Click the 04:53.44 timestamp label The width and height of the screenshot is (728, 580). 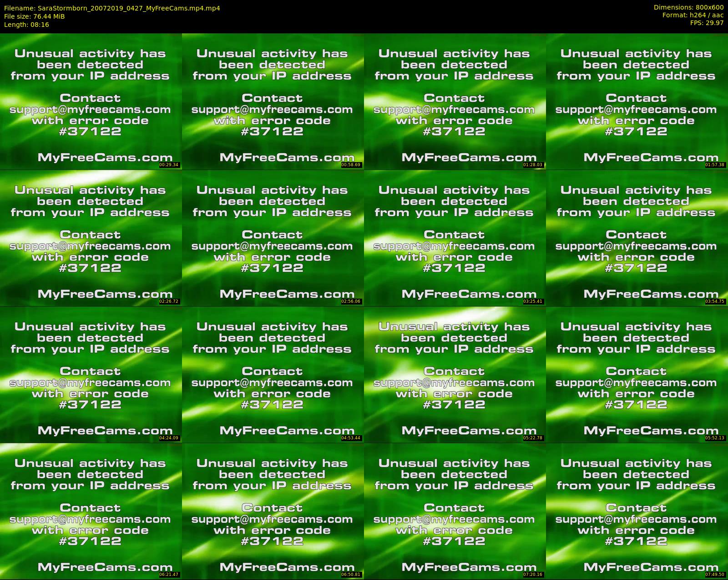pos(351,438)
